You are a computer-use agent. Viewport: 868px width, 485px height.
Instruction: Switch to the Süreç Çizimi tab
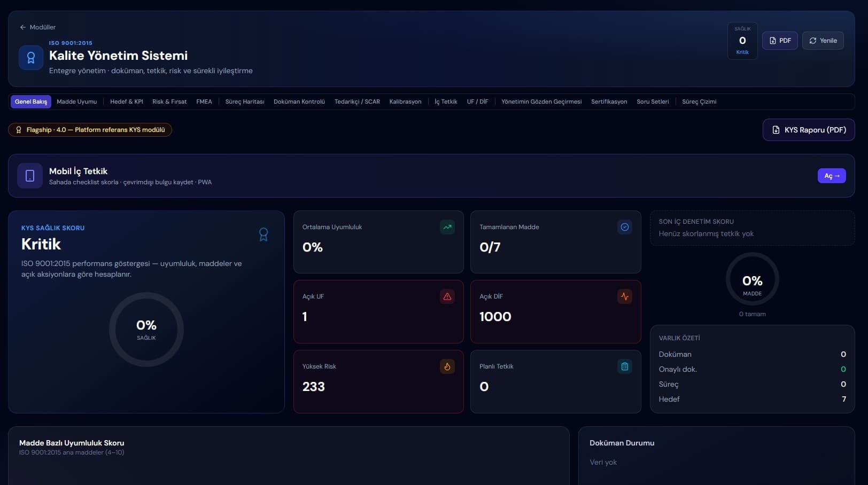(699, 101)
